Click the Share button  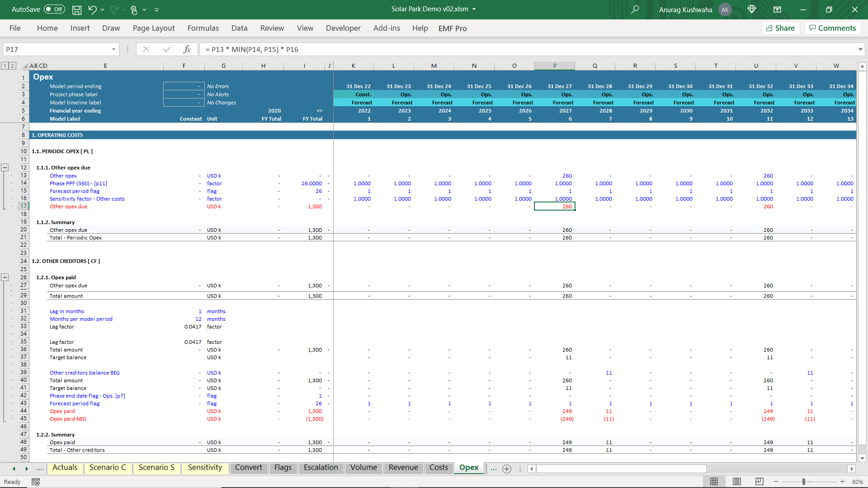781,28
